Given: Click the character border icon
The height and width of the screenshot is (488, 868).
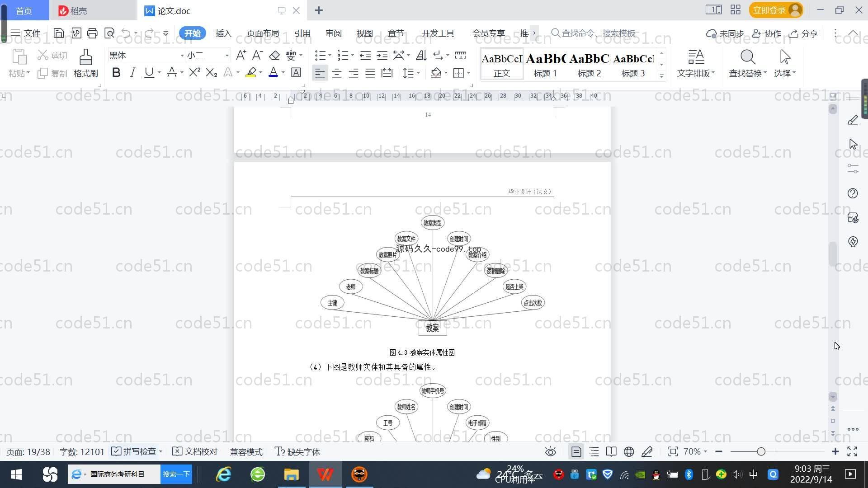Looking at the screenshot, I should 296,72.
